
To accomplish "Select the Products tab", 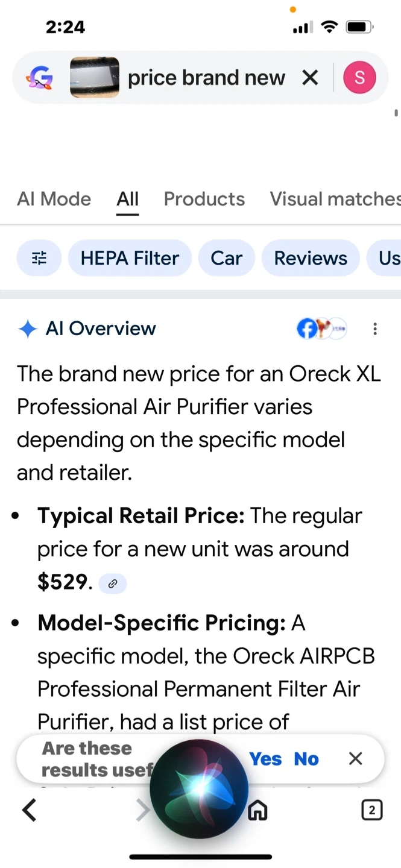I will point(204,199).
